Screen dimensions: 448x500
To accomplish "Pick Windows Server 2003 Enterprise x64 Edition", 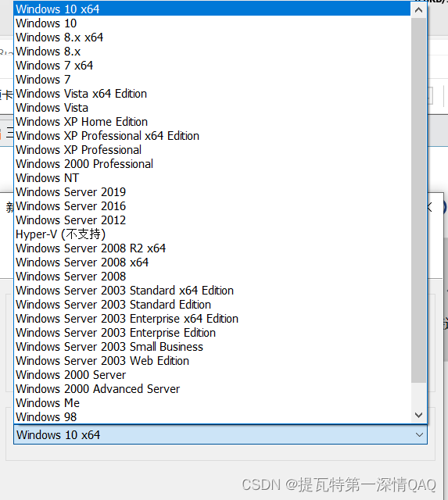I will [212, 318].
